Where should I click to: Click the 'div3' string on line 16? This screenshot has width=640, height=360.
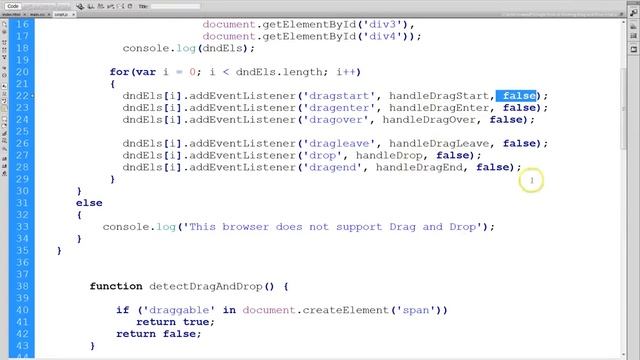pos(382,24)
